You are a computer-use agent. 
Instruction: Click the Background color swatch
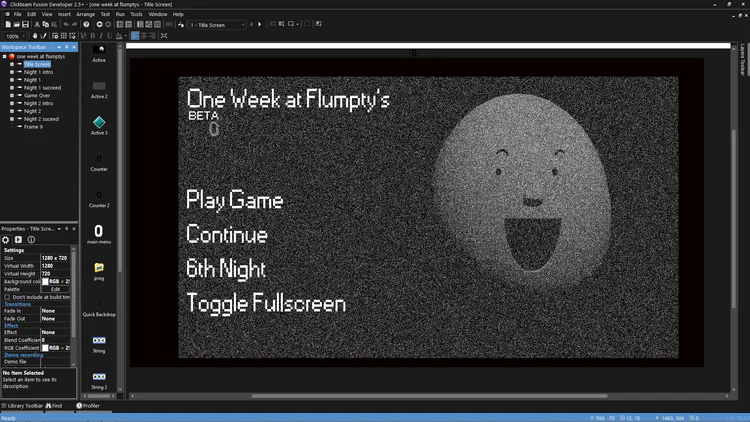[45, 281]
